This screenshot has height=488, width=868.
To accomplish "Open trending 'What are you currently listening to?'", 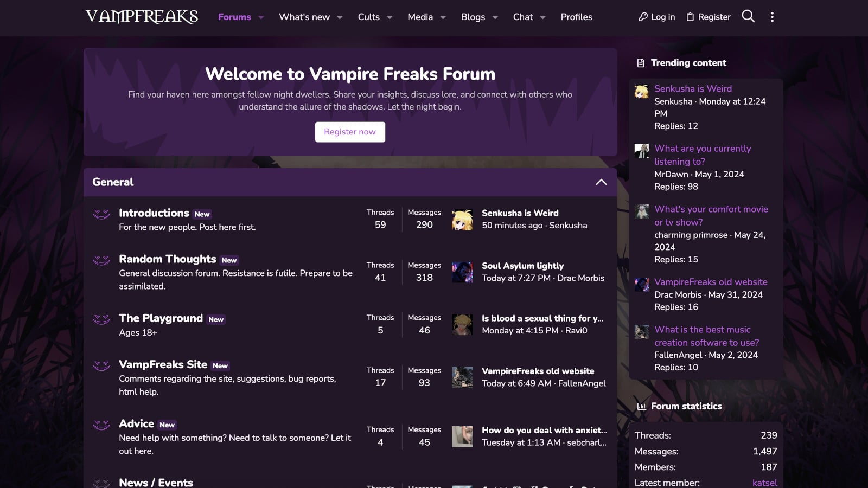I will (x=703, y=155).
